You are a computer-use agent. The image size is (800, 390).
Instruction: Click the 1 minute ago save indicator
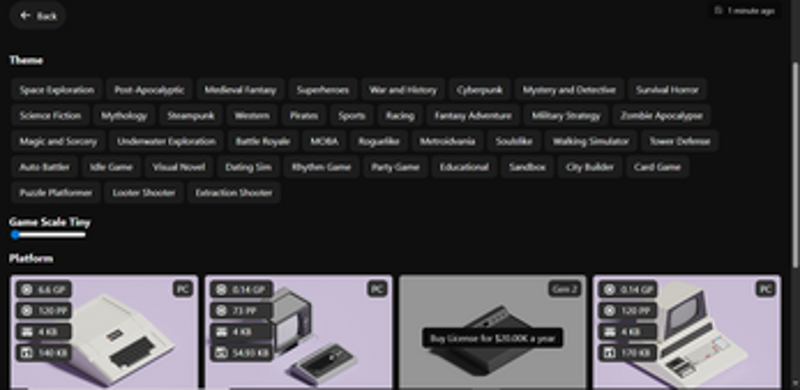tap(745, 11)
